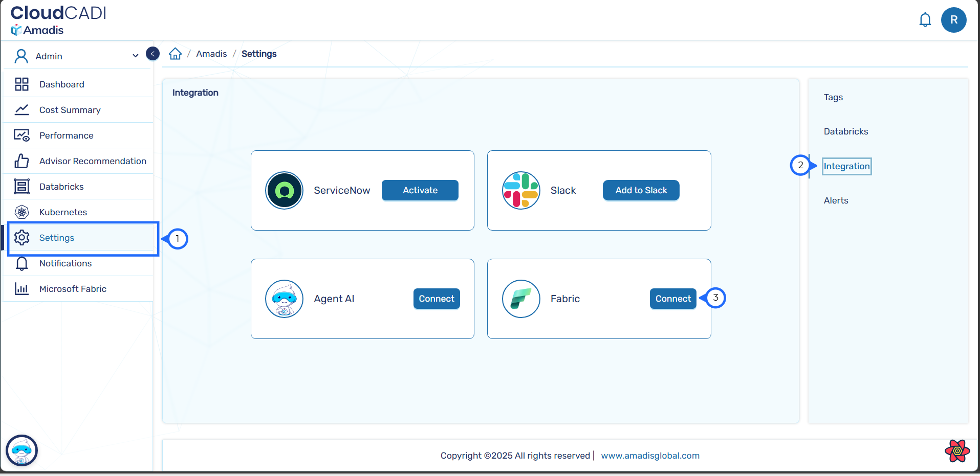This screenshot has height=476, width=980.
Task: Activate the ServiceNow integration
Action: point(420,190)
